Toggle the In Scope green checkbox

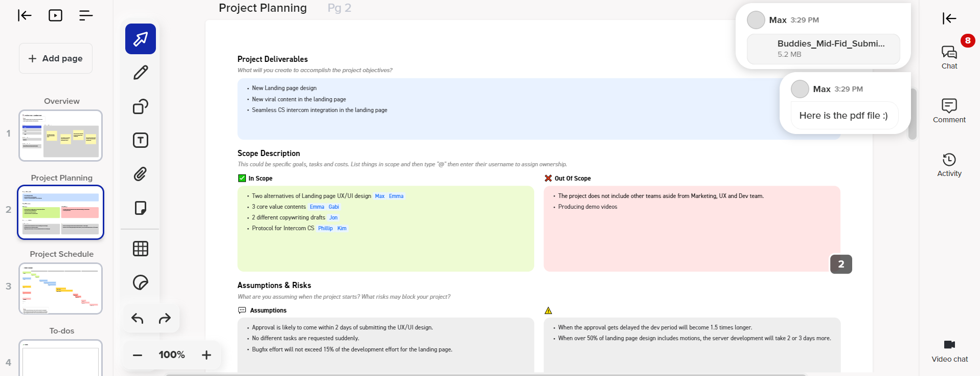242,179
